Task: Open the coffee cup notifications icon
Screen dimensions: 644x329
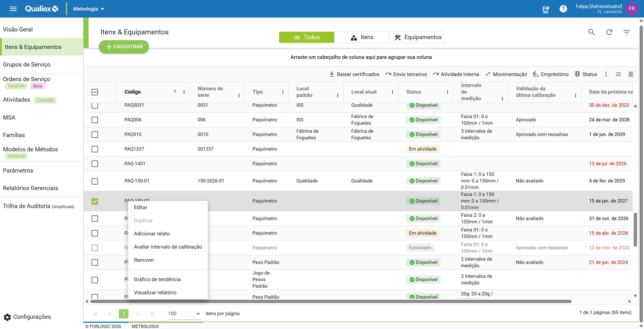Action: click(546, 9)
